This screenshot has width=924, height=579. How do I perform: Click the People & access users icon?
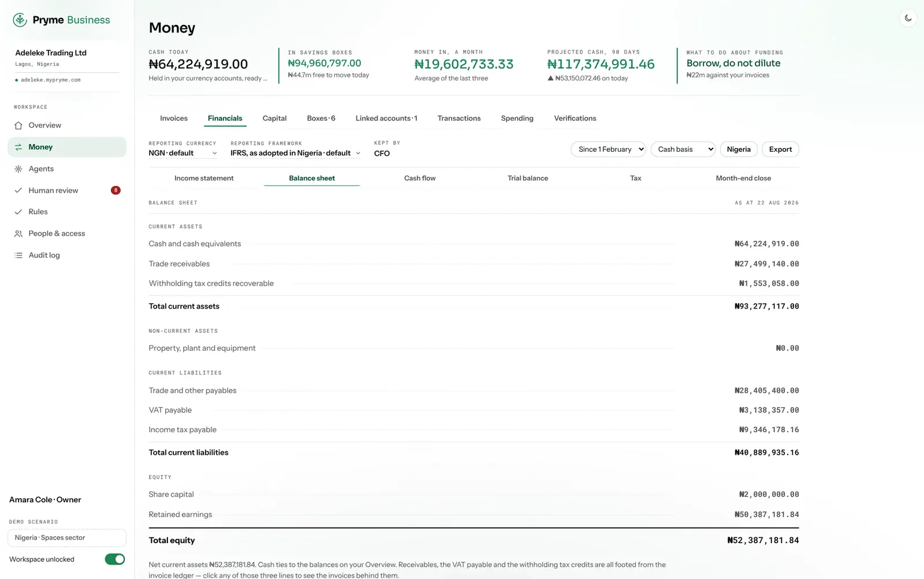[x=18, y=233]
